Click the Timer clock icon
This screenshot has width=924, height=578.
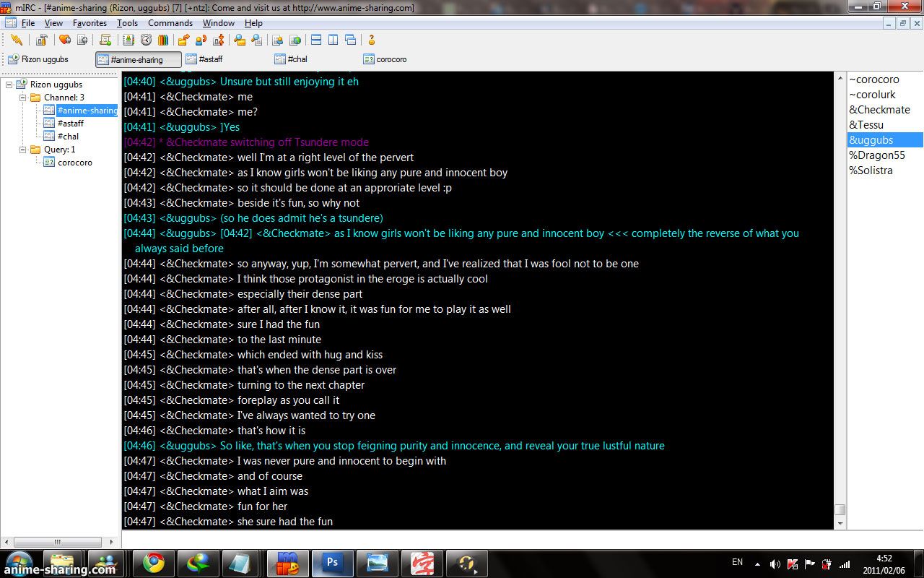146,40
